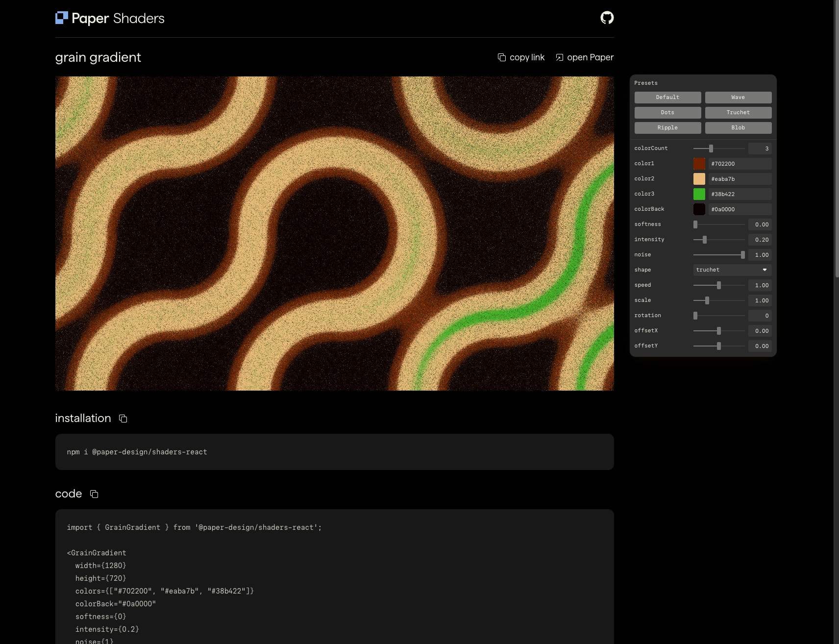Image resolution: width=839 pixels, height=644 pixels.
Task: Click the colorCount value field
Action: pos(760,149)
